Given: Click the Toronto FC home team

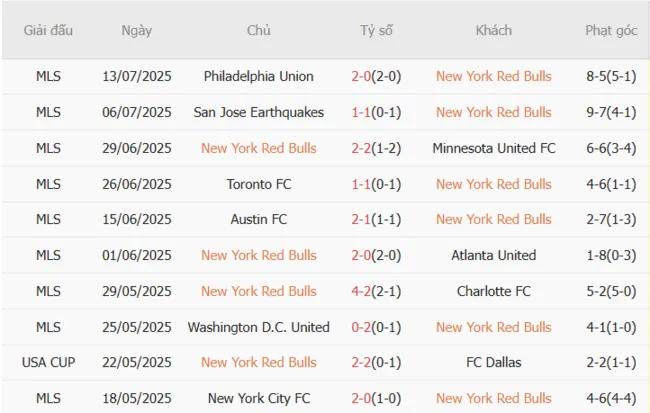Looking at the screenshot, I should tap(258, 184).
